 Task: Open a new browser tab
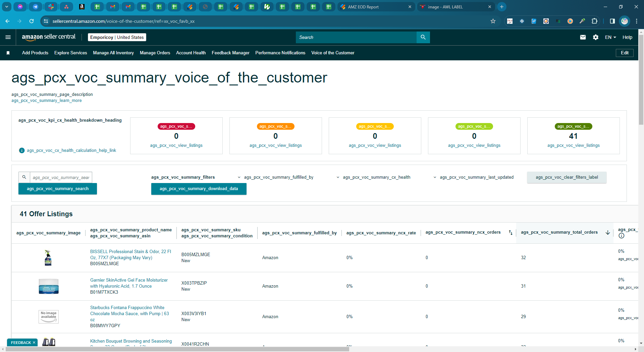click(502, 7)
